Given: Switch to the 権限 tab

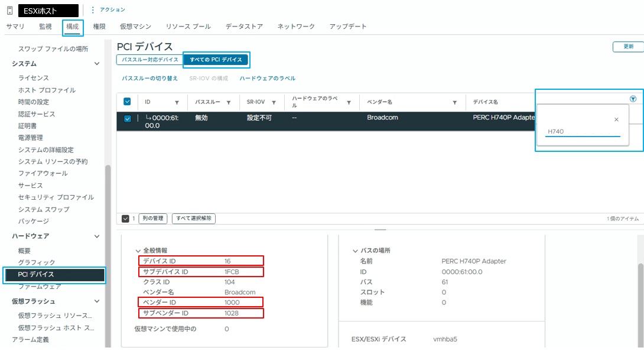Looking at the screenshot, I should click(99, 26).
